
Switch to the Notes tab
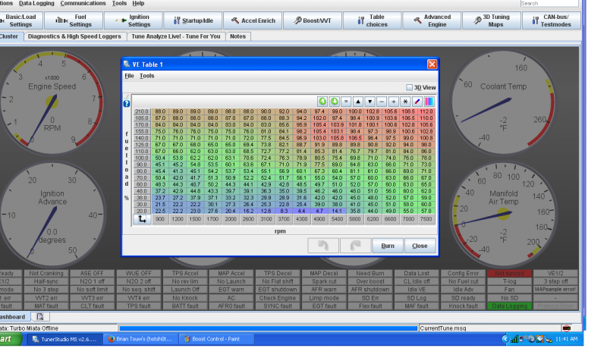(x=237, y=36)
